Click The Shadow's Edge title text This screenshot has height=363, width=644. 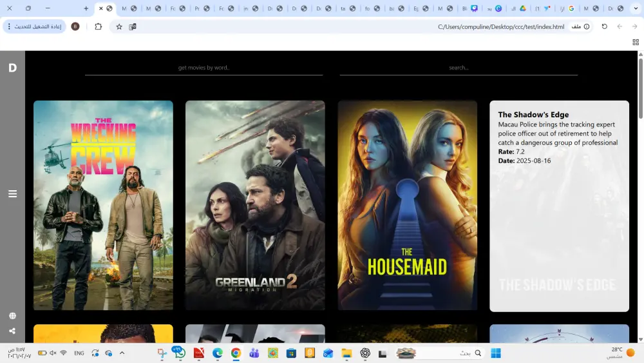coord(533,115)
